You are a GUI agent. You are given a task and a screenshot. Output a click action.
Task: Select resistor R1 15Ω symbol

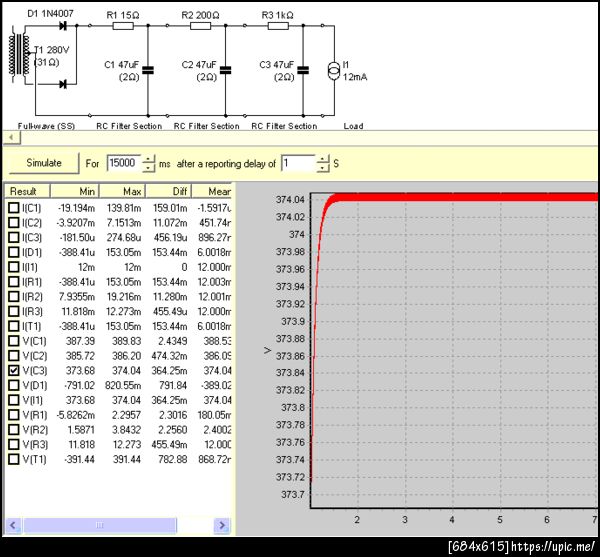click(123, 26)
